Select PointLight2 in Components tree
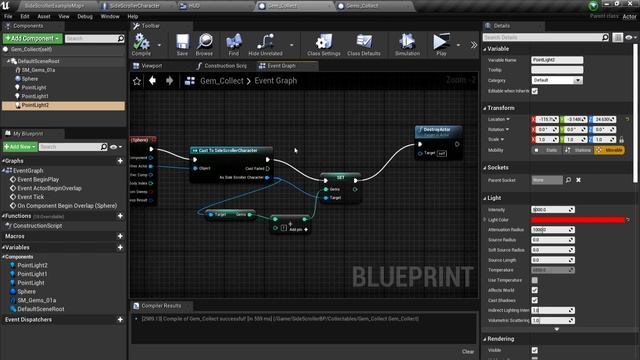 (63, 105)
